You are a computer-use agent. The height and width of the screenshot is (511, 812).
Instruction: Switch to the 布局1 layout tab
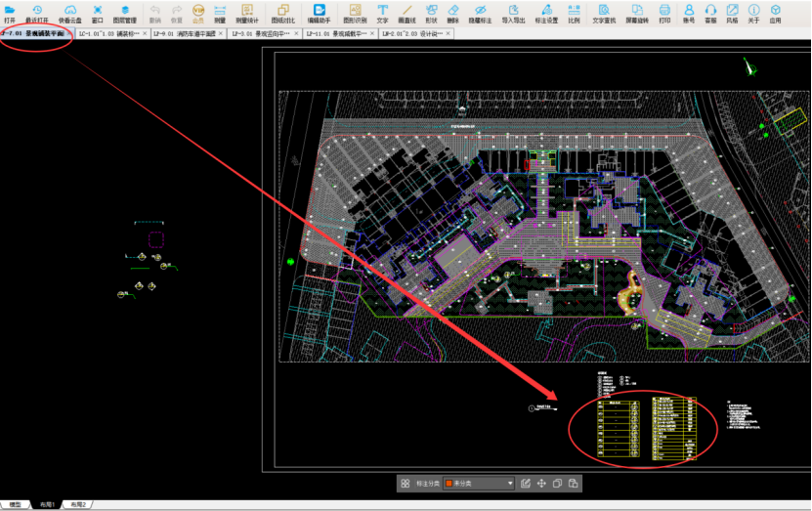[x=46, y=504]
